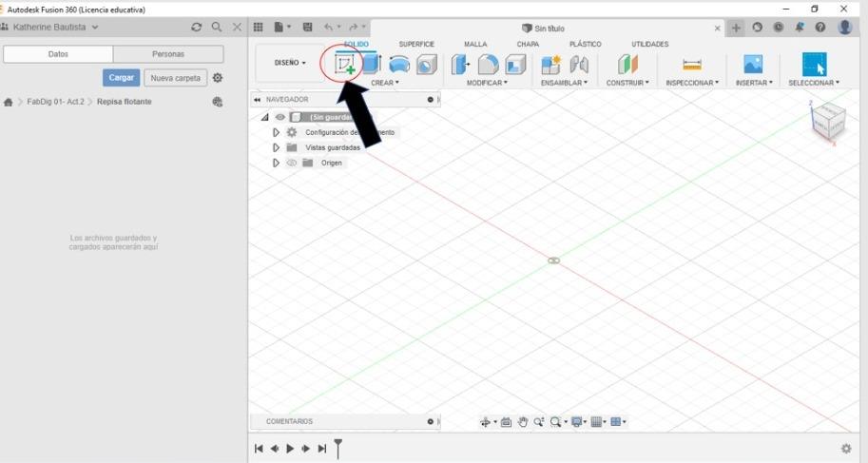
Task: Open the CONSTRUIR dropdown menu
Action: 627,83
